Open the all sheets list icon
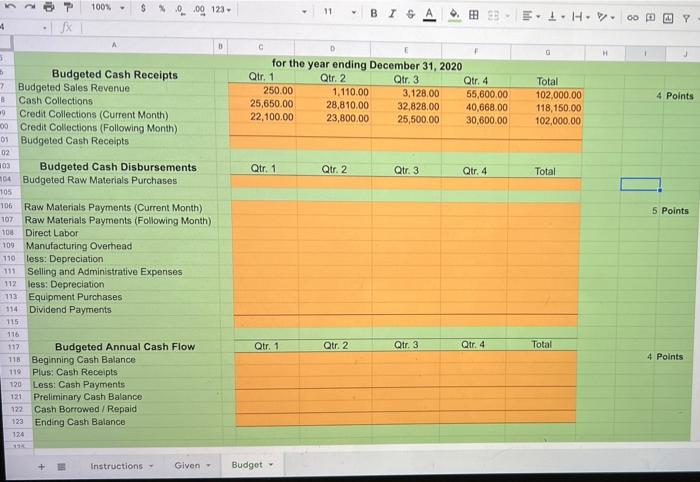The width and height of the screenshot is (700, 482). 62,467
